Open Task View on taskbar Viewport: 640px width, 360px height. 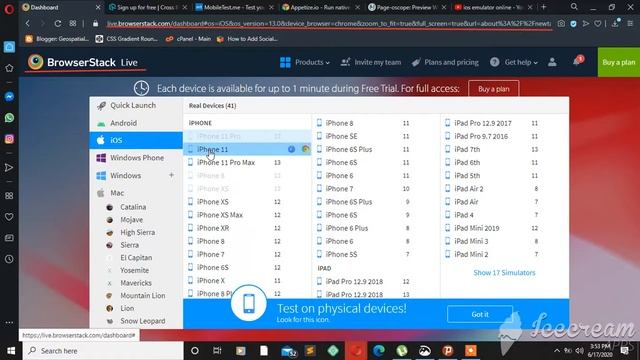[217, 351]
